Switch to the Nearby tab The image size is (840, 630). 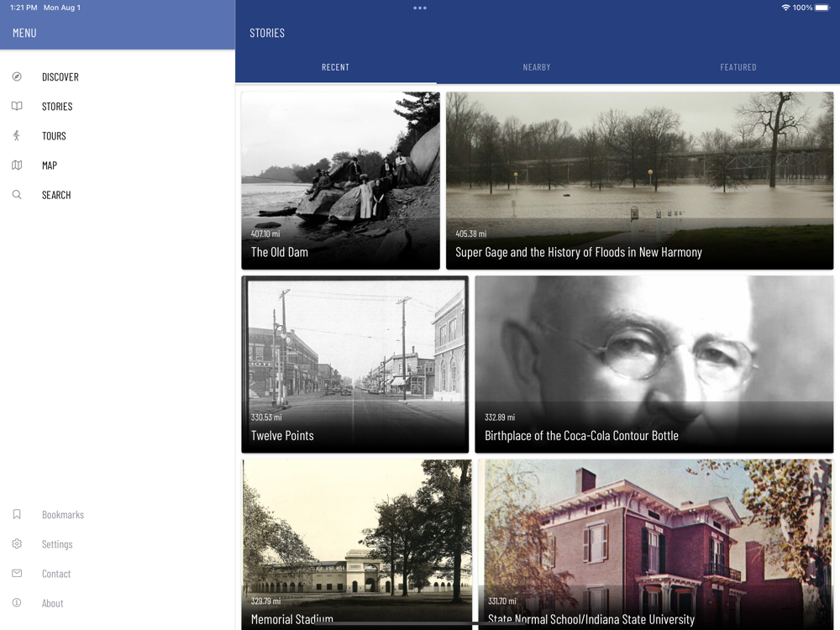tap(537, 67)
